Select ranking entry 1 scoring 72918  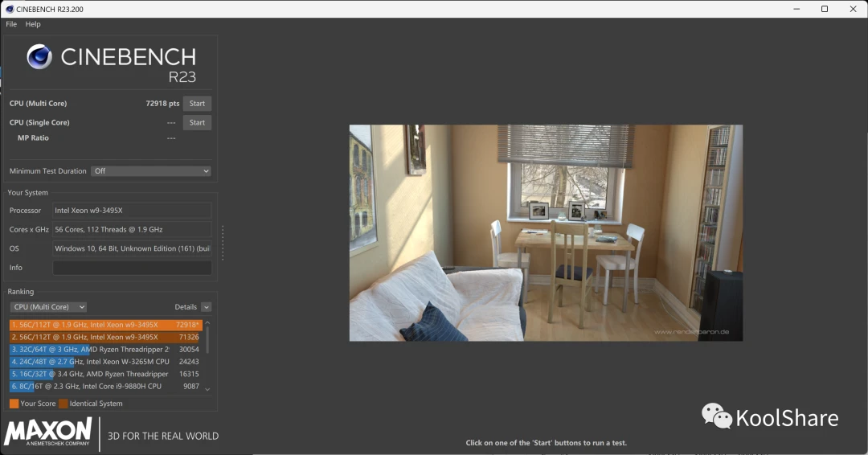coord(106,325)
